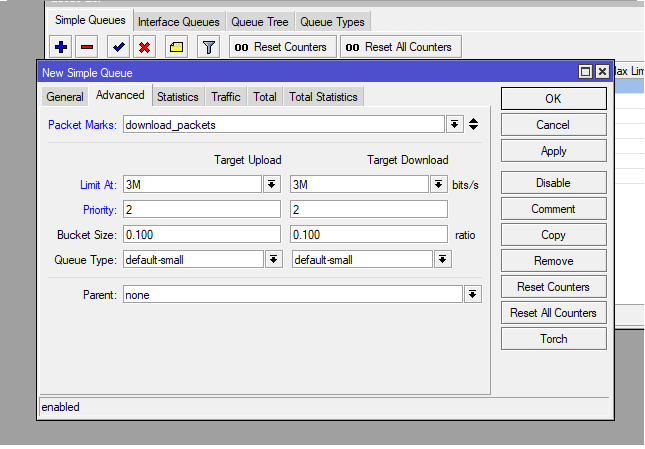Click the Packet Marks up/down arrows
This screenshot has height=449, width=645.
(473, 125)
